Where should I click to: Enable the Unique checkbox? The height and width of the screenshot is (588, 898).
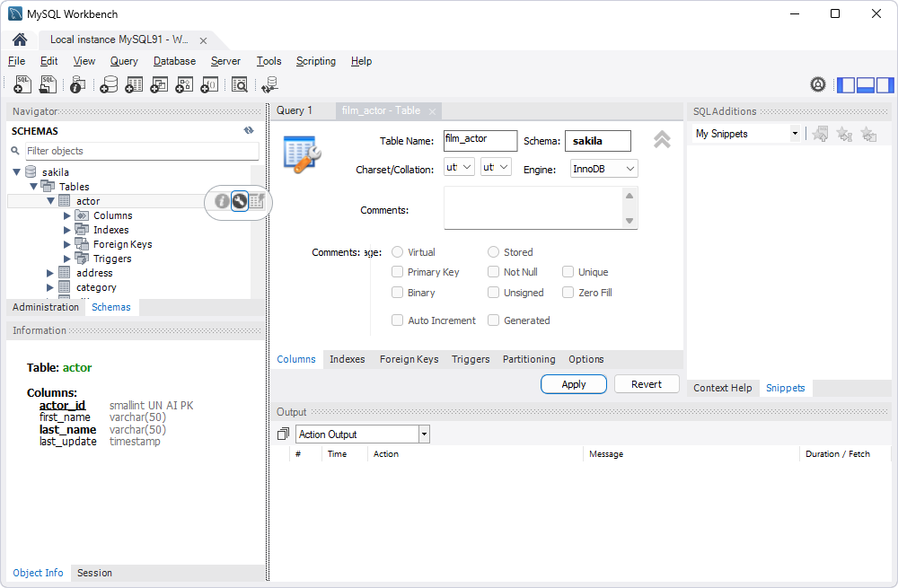tap(568, 271)
